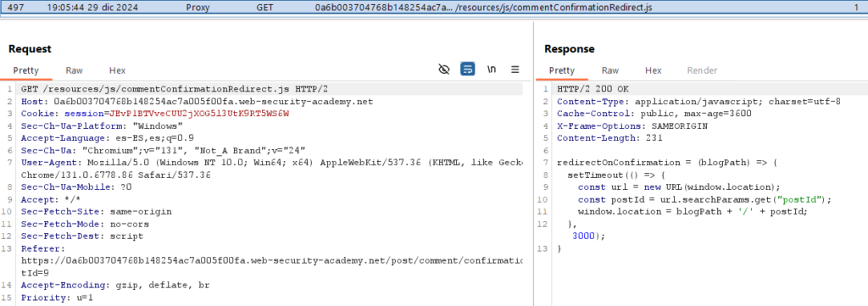
Task: Switch to Raw tab in Request panel
Action: [75, 70]
